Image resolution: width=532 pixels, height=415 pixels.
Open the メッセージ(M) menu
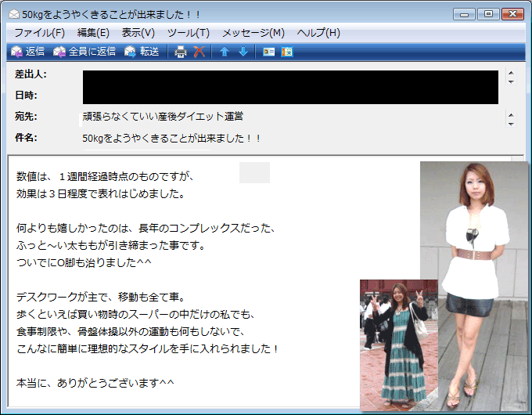(x=253, y=33)
